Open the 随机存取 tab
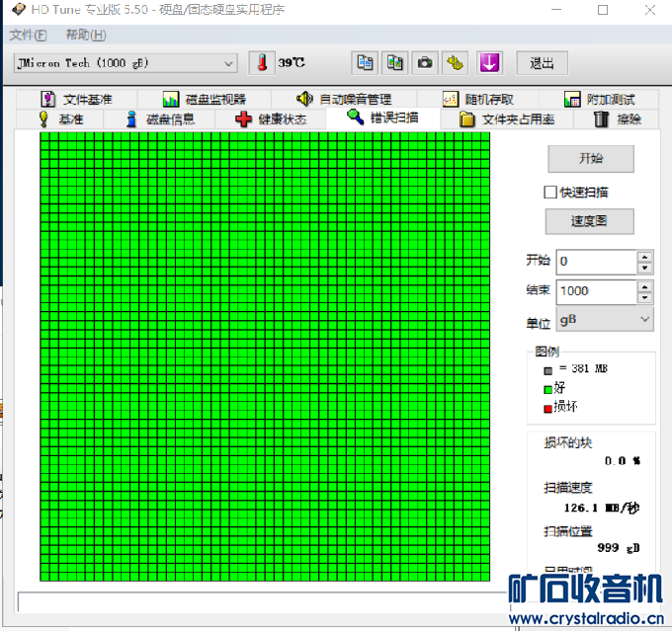Image resolution: width=672 pixels, height=631 pixels. click(478, 100)
